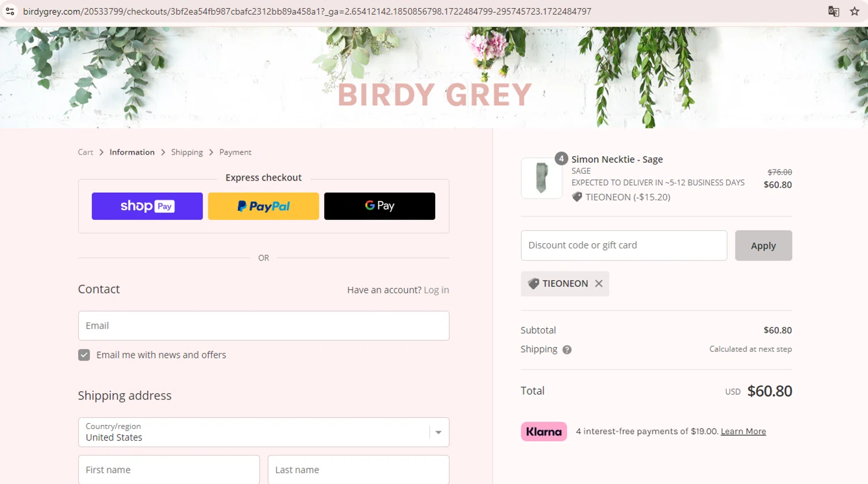Click the Log in link

tap(436, 290)
